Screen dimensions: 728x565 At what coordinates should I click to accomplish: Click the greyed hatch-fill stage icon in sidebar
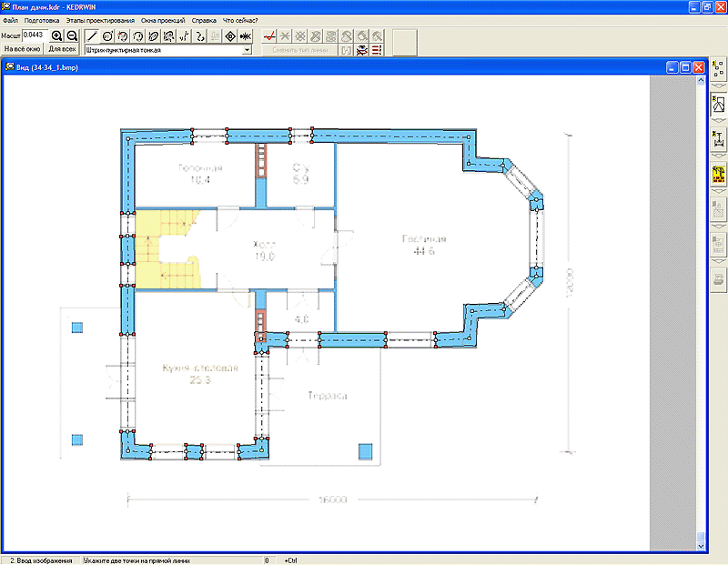[718, 209]
